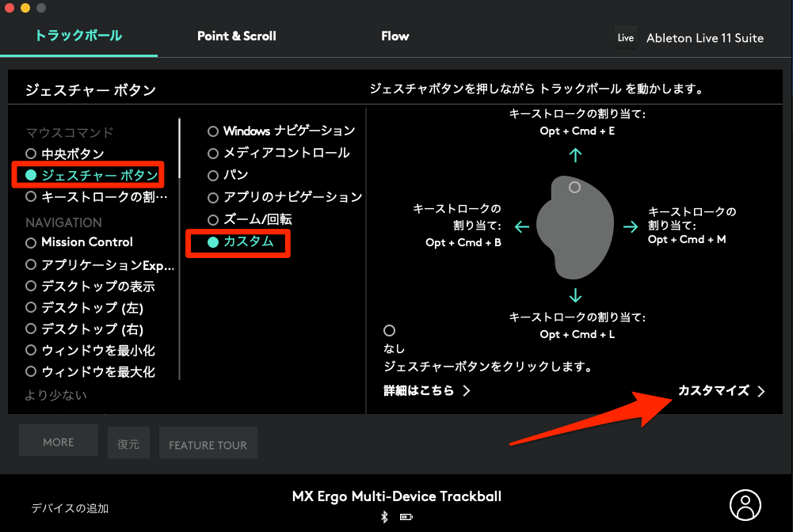793x532 pixels.
Task: Collapse the list with より少ない
Action: [55, 395]
